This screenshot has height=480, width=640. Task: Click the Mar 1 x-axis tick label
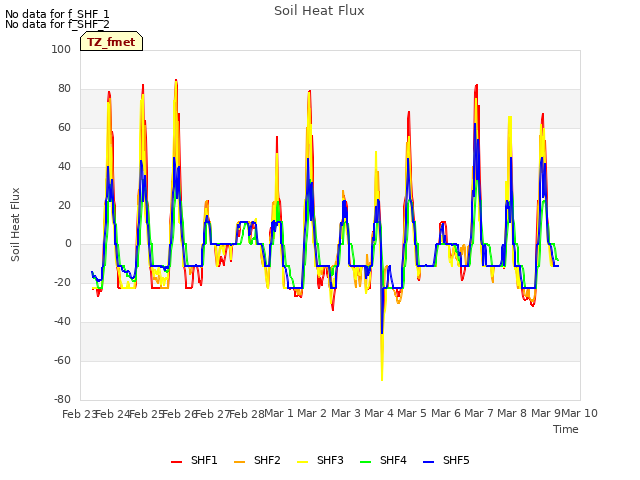[x=279, y=413]
